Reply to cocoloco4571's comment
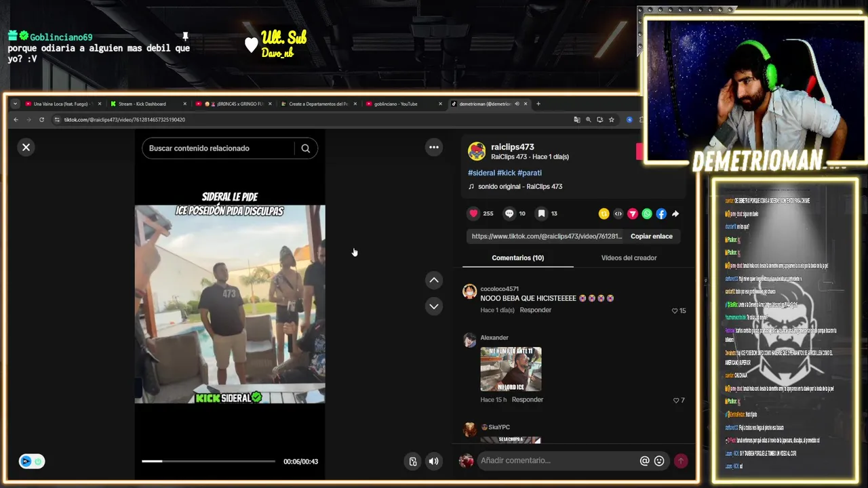 click(x=535, y=310)
